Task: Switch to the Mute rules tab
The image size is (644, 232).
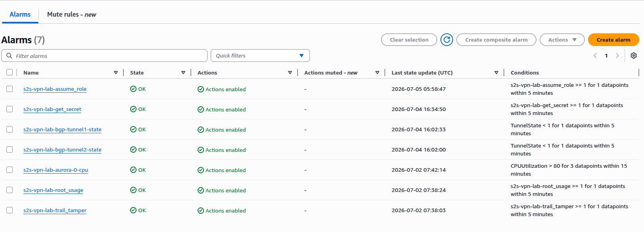Action: pos(71,14)
